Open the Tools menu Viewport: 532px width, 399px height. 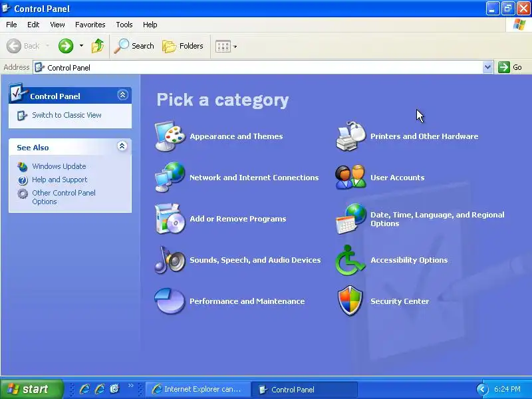click(124, 25)
